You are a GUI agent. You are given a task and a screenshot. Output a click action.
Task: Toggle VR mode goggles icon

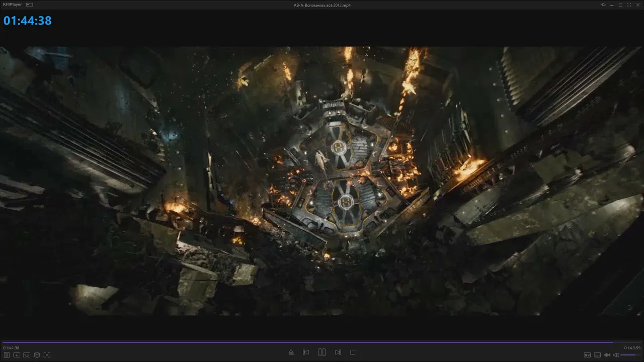pos(27,355)
